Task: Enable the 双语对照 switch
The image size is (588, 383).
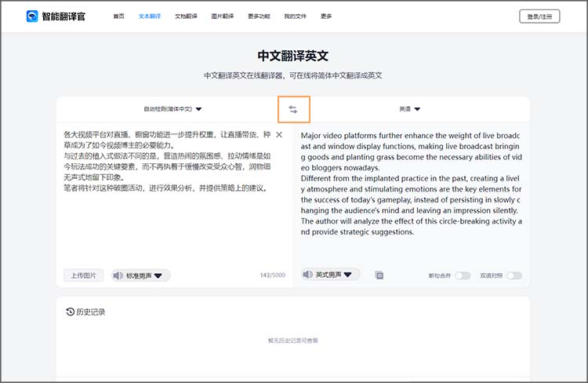Action: pos(514,275)
